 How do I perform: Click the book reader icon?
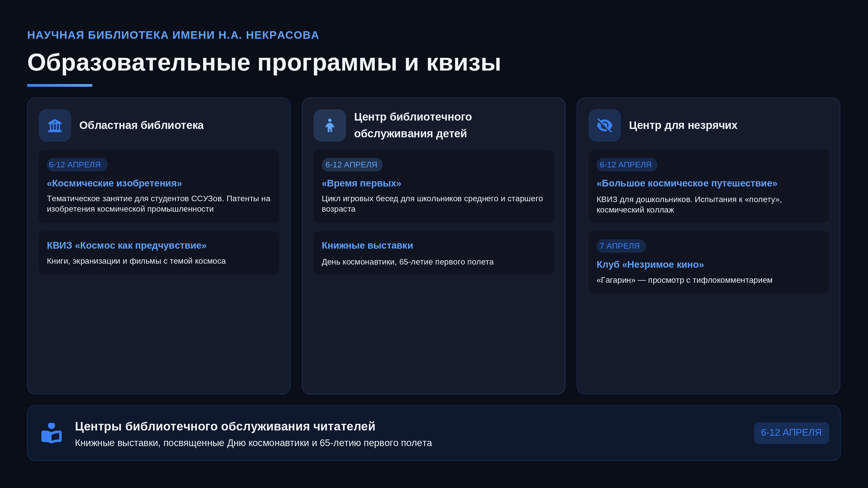point(52,433)
